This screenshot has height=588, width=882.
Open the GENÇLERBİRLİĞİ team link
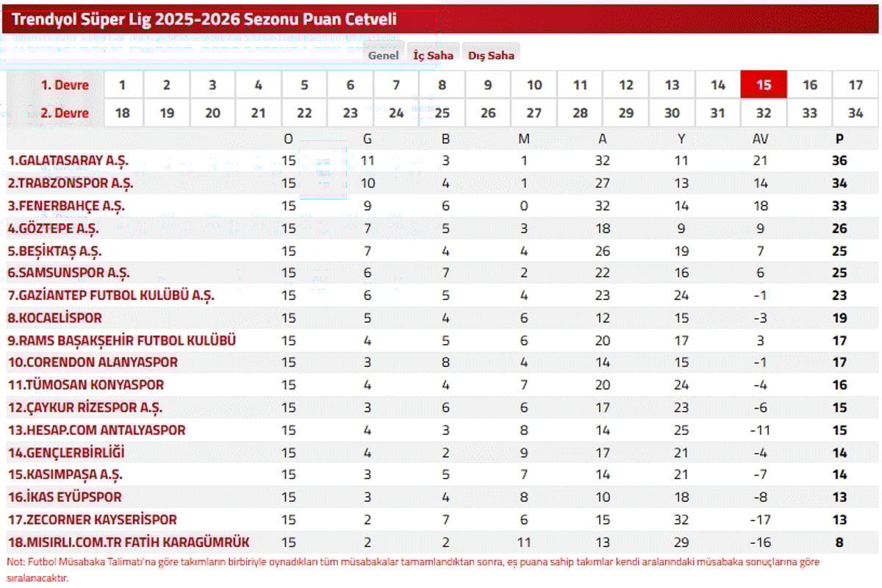tap(66, 453)
